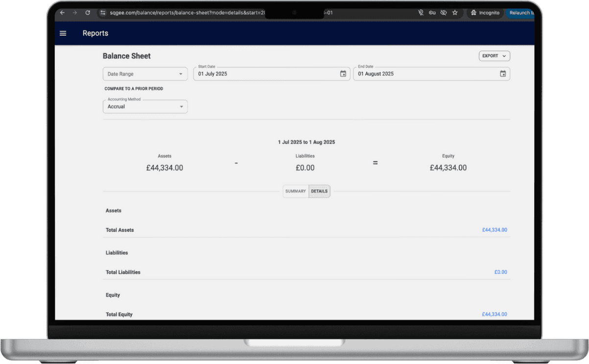The width and height of the screenshot is (589, 364).
Task: Switch the report to Details view
Action: click(319, 191)
